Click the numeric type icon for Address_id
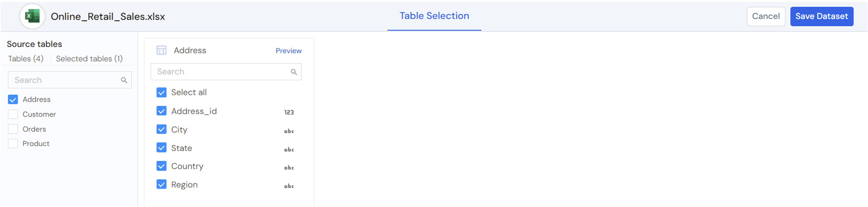Viewport: 868px width, 207px height. point(289,112)
